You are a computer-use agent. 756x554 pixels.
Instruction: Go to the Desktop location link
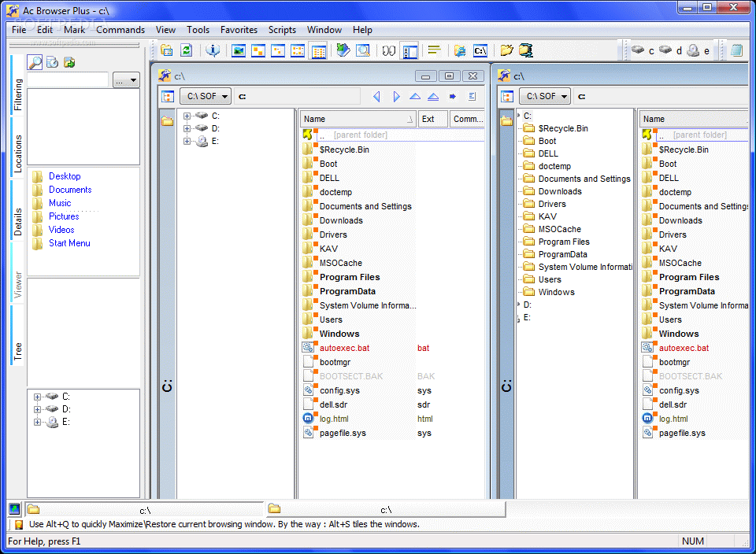[x=65, y=176]
